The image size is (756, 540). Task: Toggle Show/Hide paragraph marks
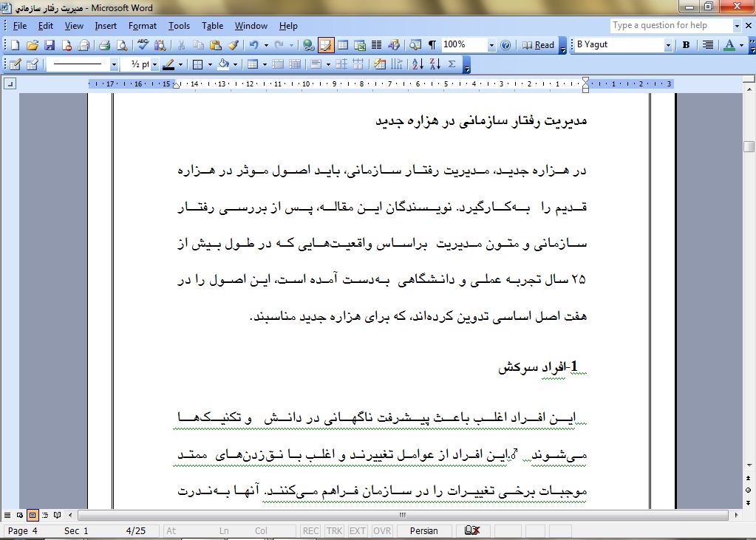click(x=432, y=45)
